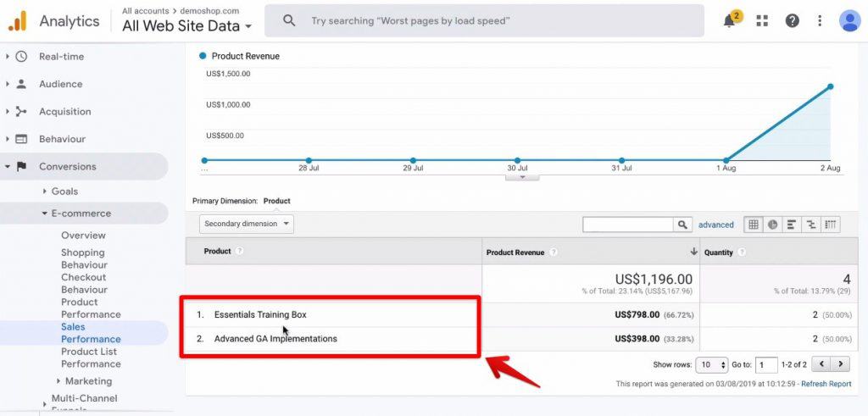Viewport: 868px width, 416px height.
Task: Open the notifications bell
Action: (729, 21)
